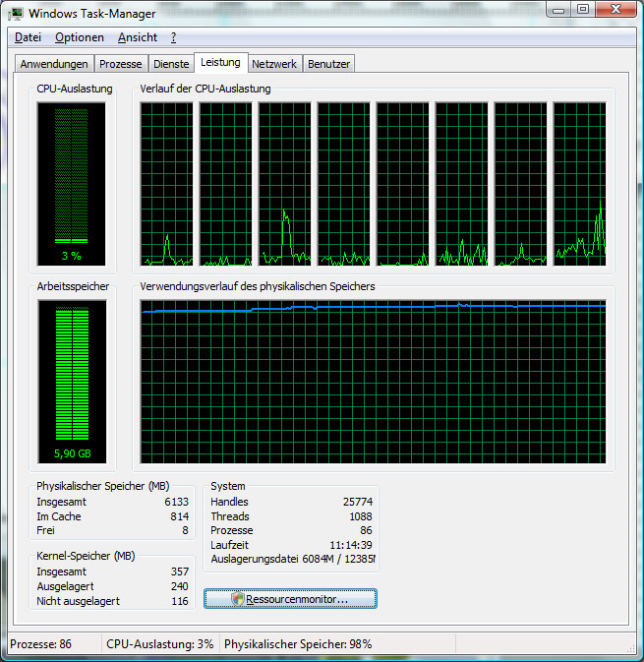This screenshot has height=662, width=644.
Task: Switch to the Anwendungen tab
Action: coord(54,64)
